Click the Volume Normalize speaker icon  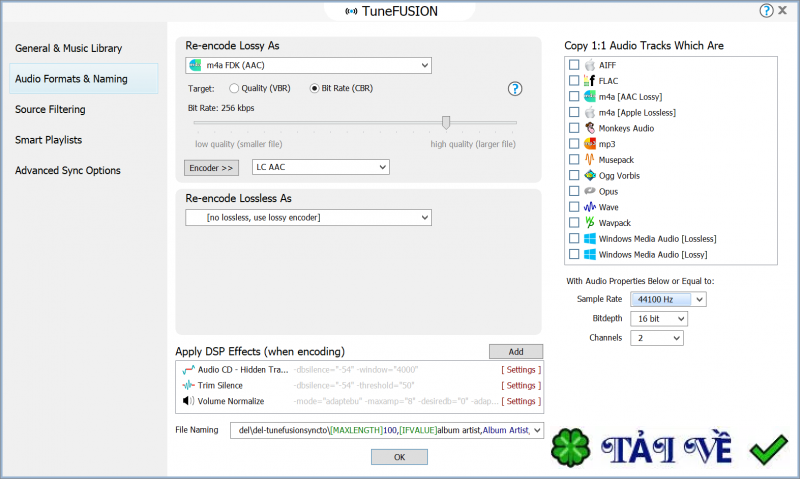point(188,401)
